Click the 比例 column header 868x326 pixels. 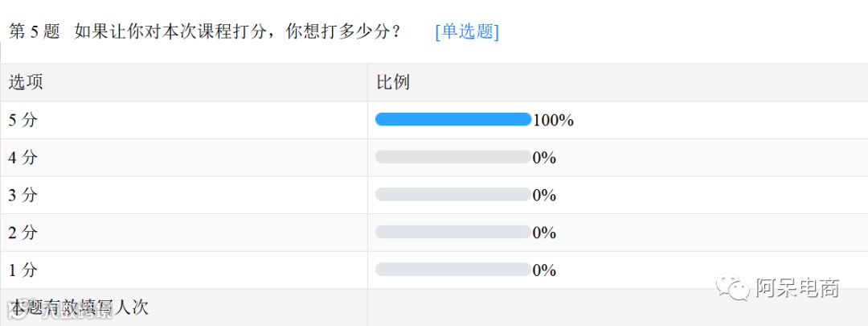pos(394,82)
